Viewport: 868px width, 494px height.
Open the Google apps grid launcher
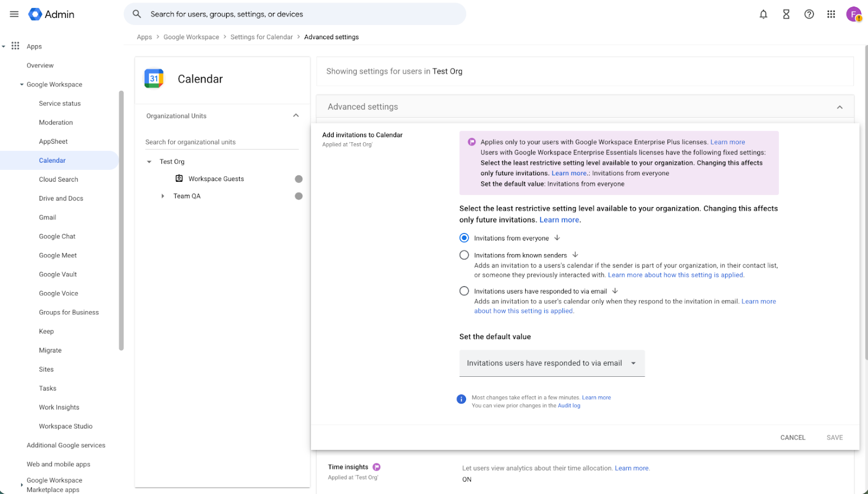coord(831,14)
